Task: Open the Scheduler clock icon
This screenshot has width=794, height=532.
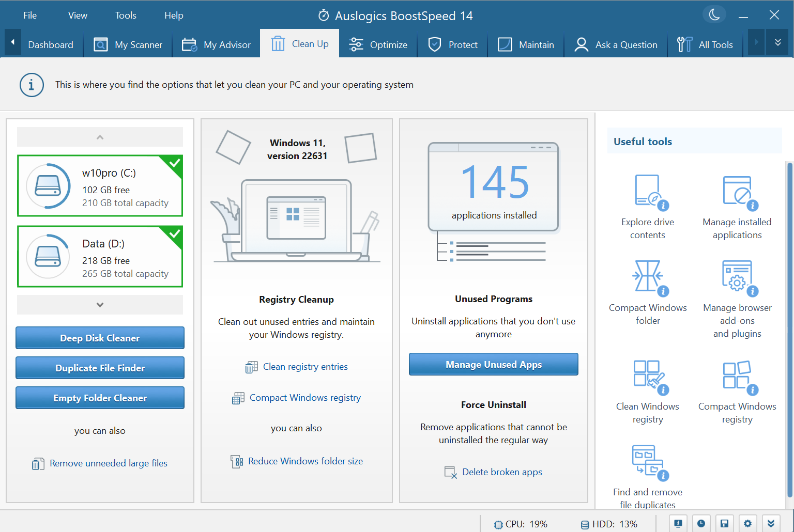Action: coord(701,523)
